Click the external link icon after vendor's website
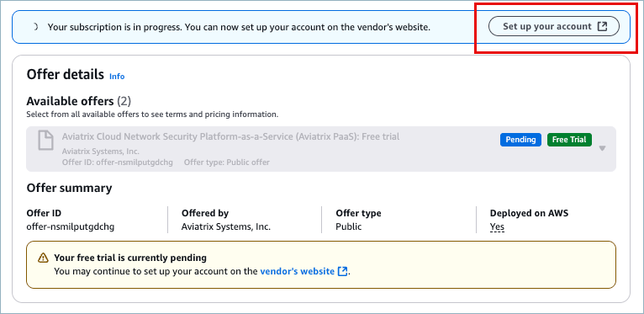This screenshot has width=644, height=314. pyautogui.click(x=342, y=271)
